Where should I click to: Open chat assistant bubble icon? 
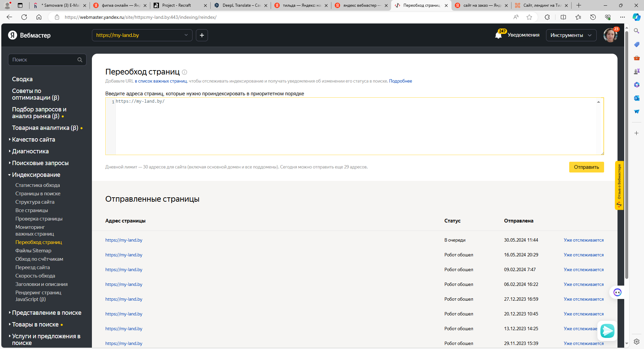[x=618, y=292]
